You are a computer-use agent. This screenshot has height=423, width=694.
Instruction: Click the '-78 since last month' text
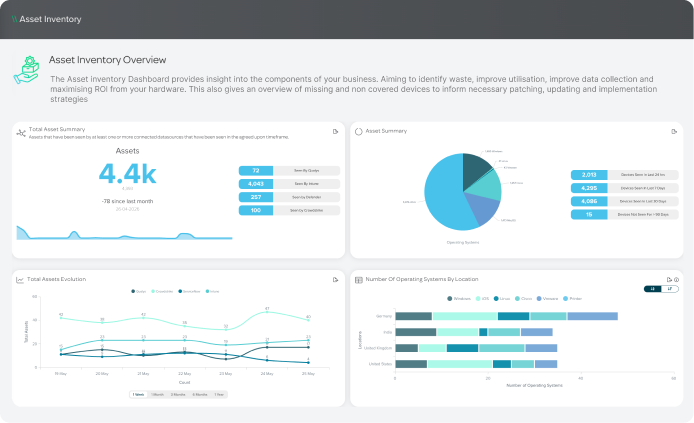coord(127,201)
